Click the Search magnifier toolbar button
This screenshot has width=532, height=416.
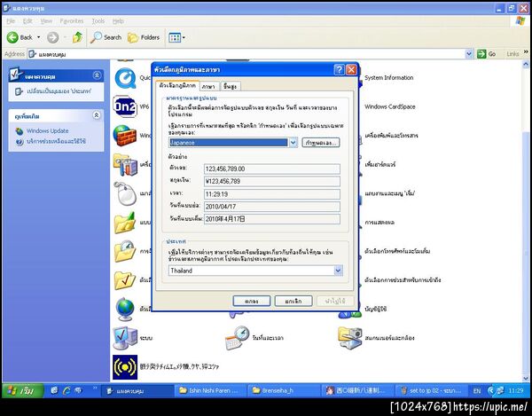point(106,37)
